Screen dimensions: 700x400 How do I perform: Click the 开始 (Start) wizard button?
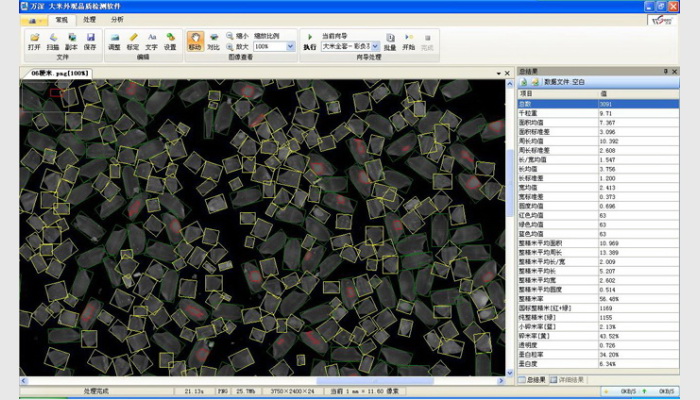coord(409,41)
